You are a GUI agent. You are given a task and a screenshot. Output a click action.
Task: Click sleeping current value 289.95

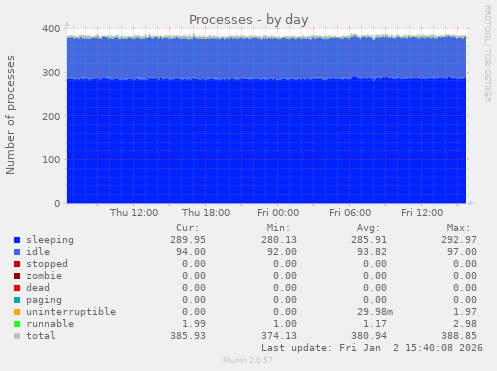coord(188,240)
